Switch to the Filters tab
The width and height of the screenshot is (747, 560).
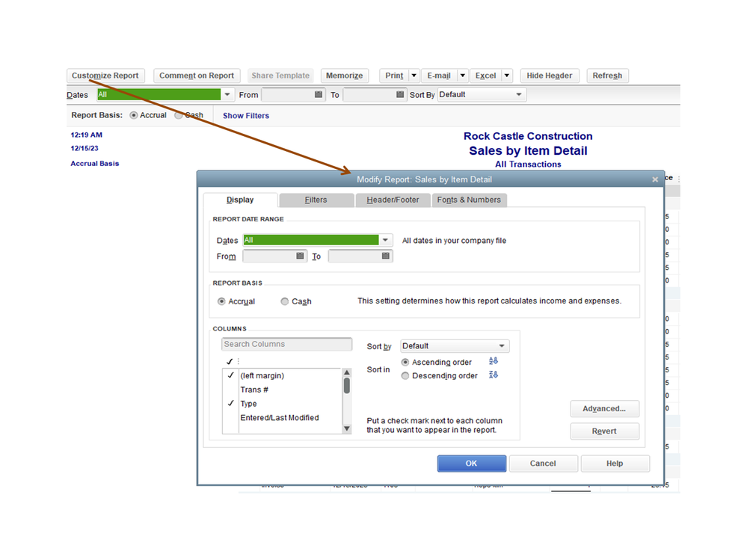[x=316, y=200]
